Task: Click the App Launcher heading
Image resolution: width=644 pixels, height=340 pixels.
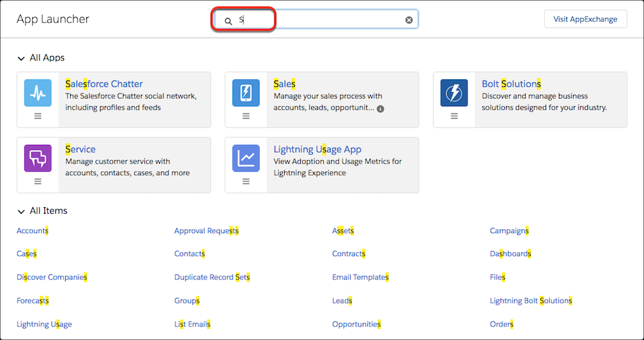Action: click(x=53, y=19)
